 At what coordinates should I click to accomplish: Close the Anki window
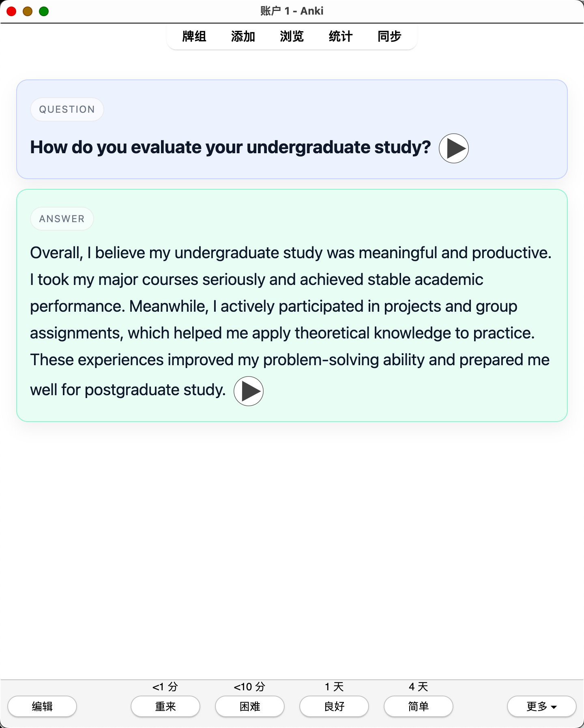11,11
